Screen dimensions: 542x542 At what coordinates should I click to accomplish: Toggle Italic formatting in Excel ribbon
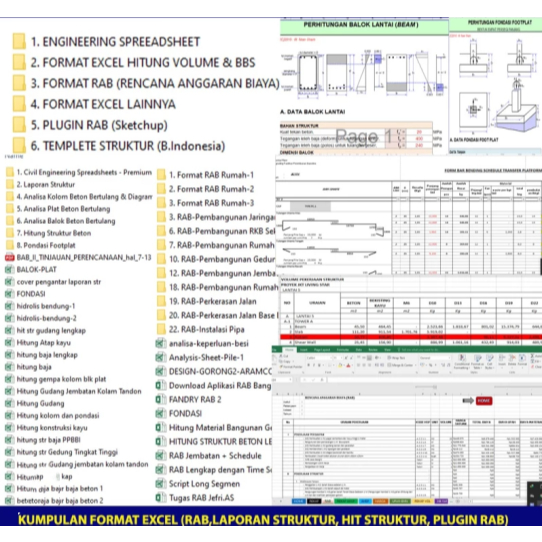[x=314, y=365]
